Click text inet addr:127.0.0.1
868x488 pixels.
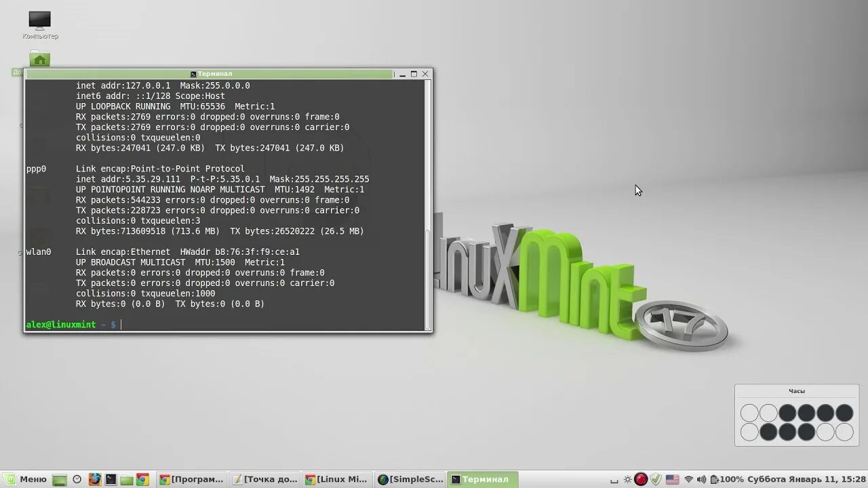click(123, 85)
